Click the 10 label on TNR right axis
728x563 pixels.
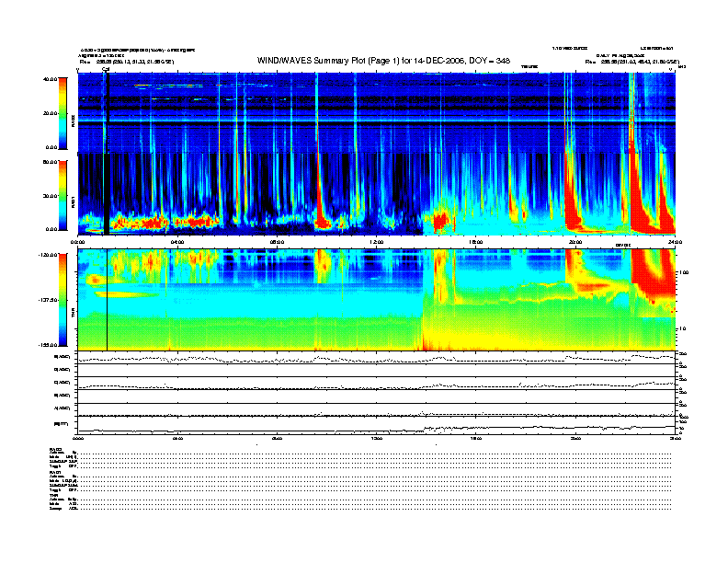683,328
